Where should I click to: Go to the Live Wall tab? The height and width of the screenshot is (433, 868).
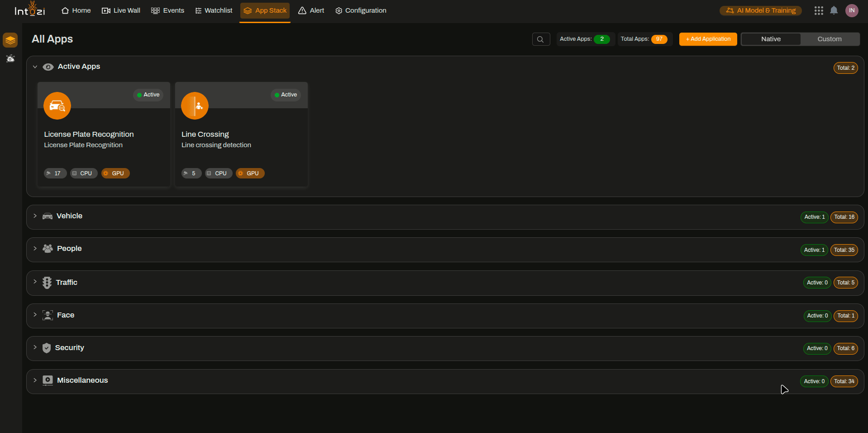click(x=121, y=10)
